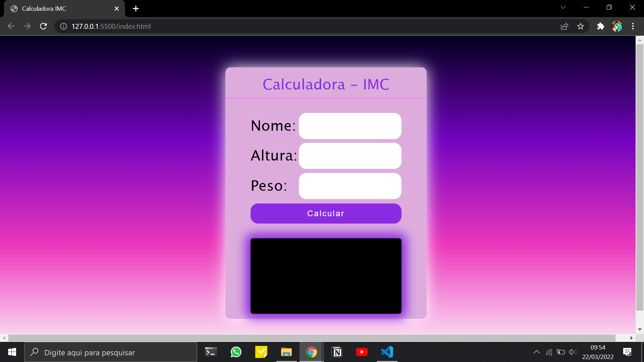
Task: Open the Chrome profile avatar
Action: (617, 26)
